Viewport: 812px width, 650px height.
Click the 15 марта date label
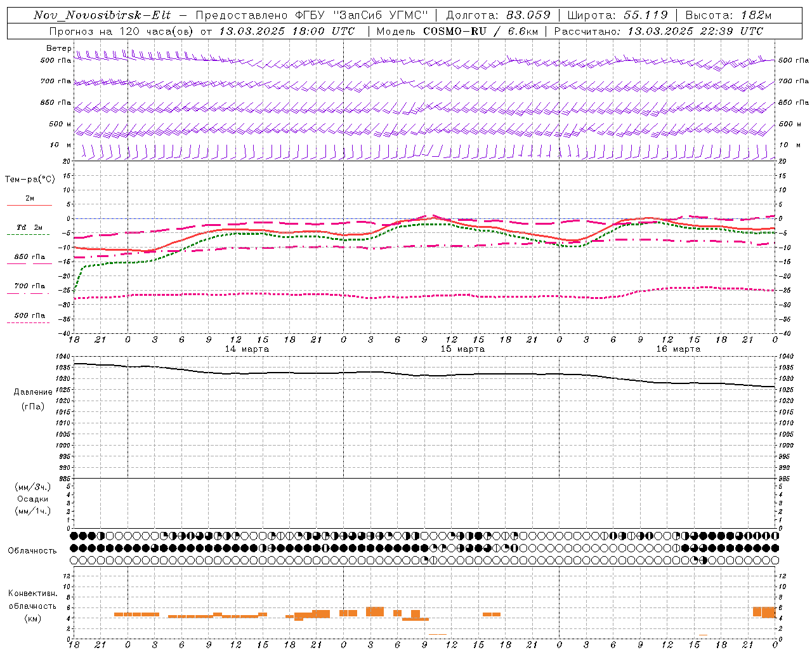pos(463,349)
